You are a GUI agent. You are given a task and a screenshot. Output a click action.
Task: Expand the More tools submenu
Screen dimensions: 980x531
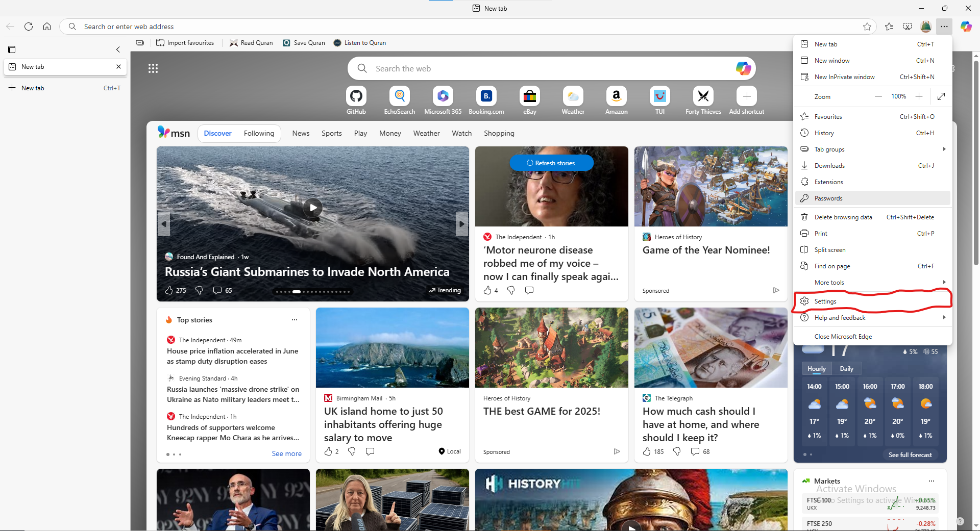pyautogui.click(x=873, y=283)
